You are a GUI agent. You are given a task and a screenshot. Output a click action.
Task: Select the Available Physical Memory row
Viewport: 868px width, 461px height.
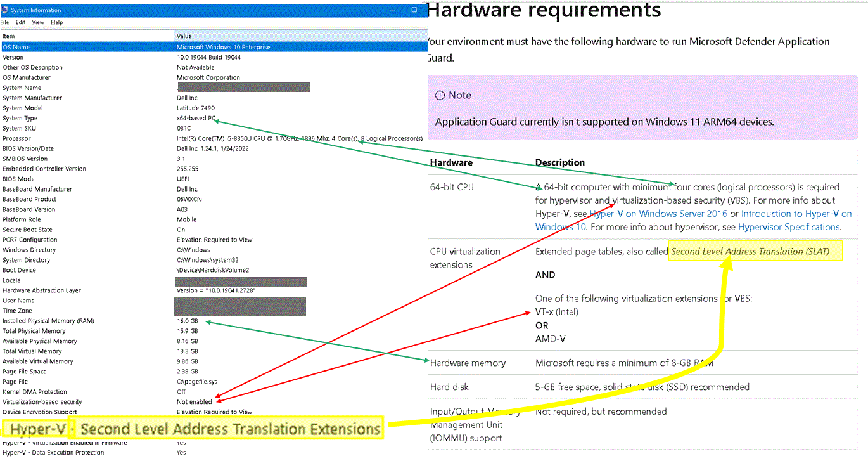click(x=214, y=341)
